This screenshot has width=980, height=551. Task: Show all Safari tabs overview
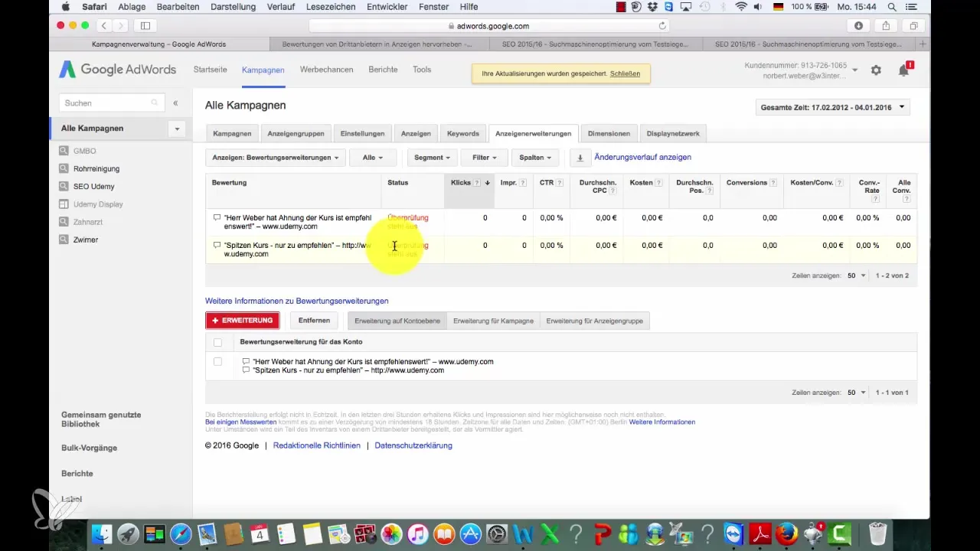click(x=913, y=25)
